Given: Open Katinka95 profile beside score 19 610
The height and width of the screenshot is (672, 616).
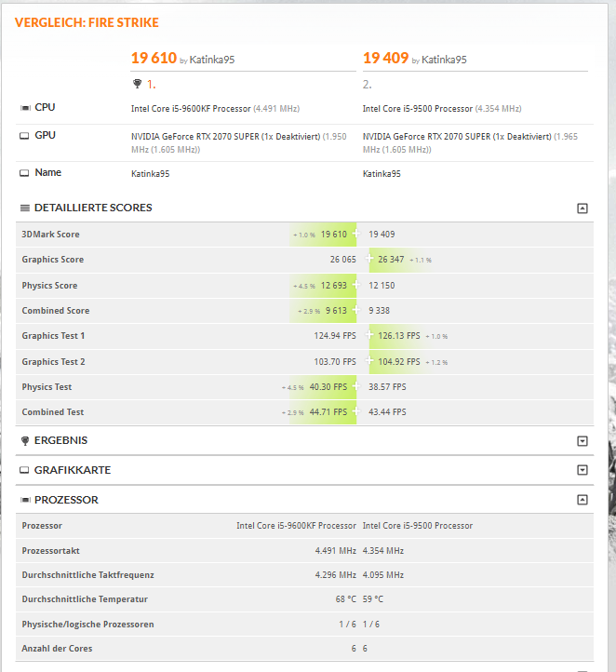Looking at the screenshot, I should [212, 60].
